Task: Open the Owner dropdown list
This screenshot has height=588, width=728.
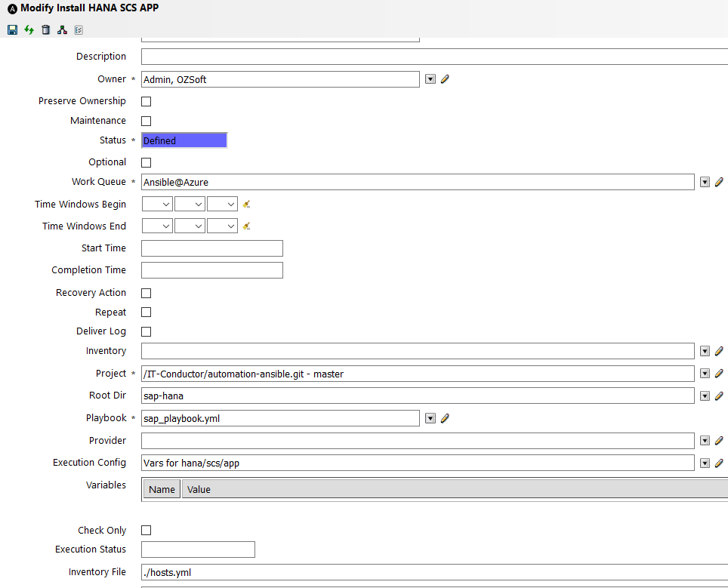Action: [430, 79]
